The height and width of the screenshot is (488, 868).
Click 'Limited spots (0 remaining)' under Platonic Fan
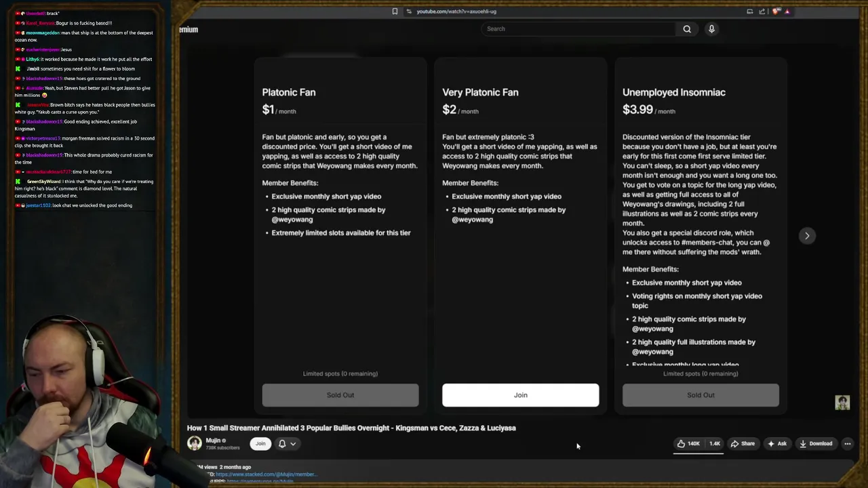[340, 373]
